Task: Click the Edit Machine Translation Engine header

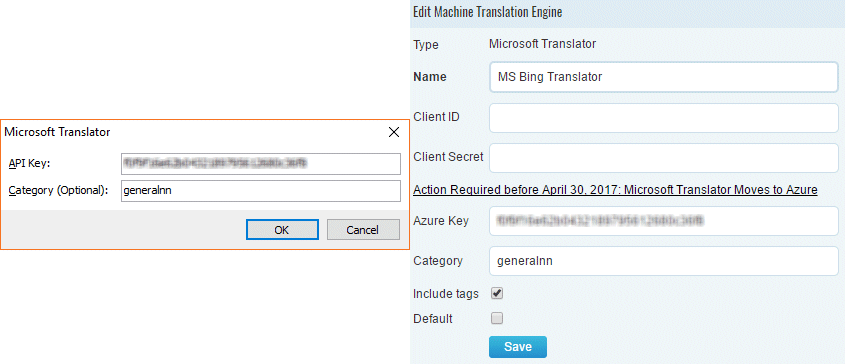Action: 487,12
